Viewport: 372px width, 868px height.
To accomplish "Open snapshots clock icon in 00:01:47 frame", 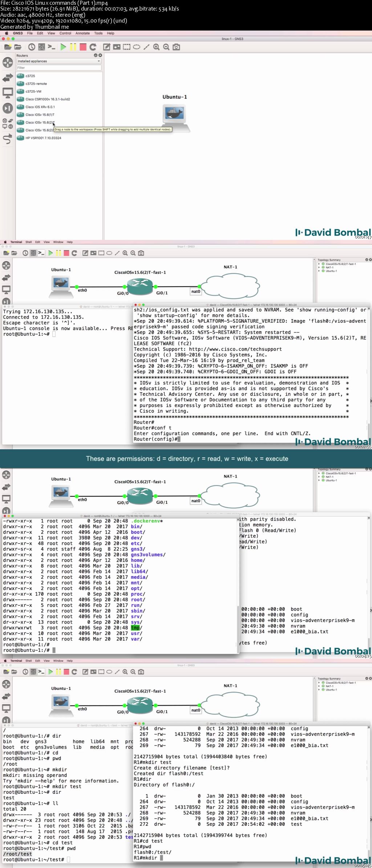I will [x=32, y=47].
